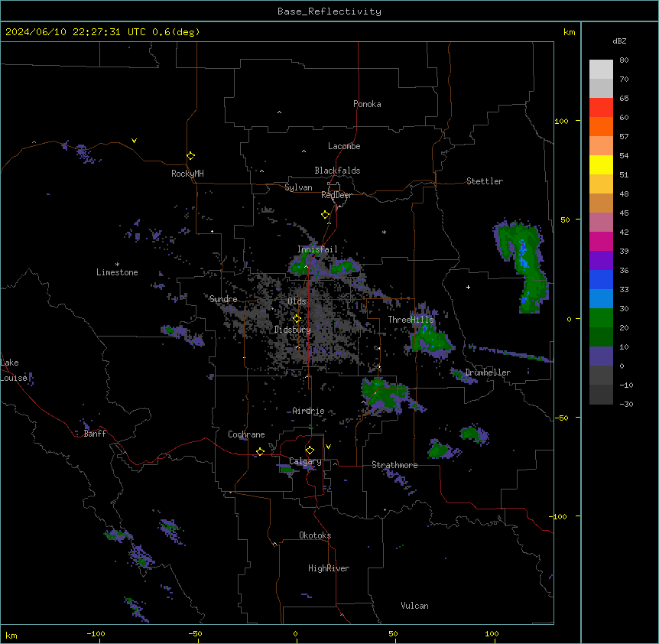
Task: Click the RedDeer city label
Action: pyautogui.click(x=336, y=195)
